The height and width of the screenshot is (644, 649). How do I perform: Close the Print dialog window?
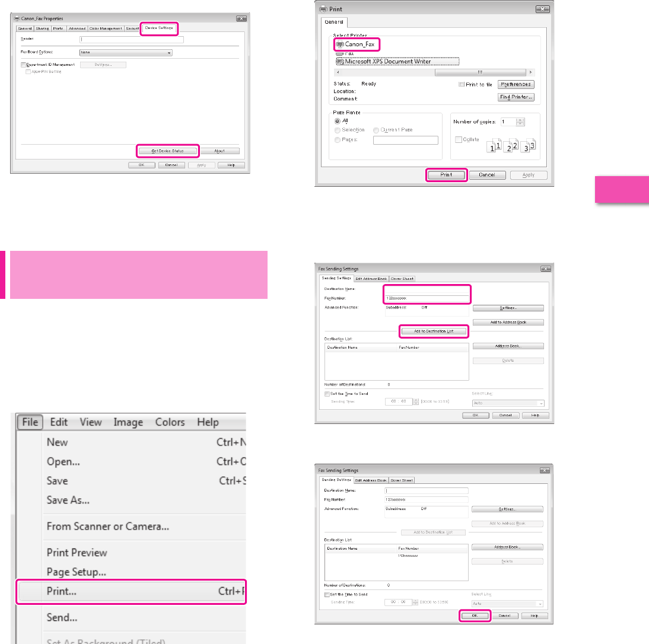[x=543, y=9]
